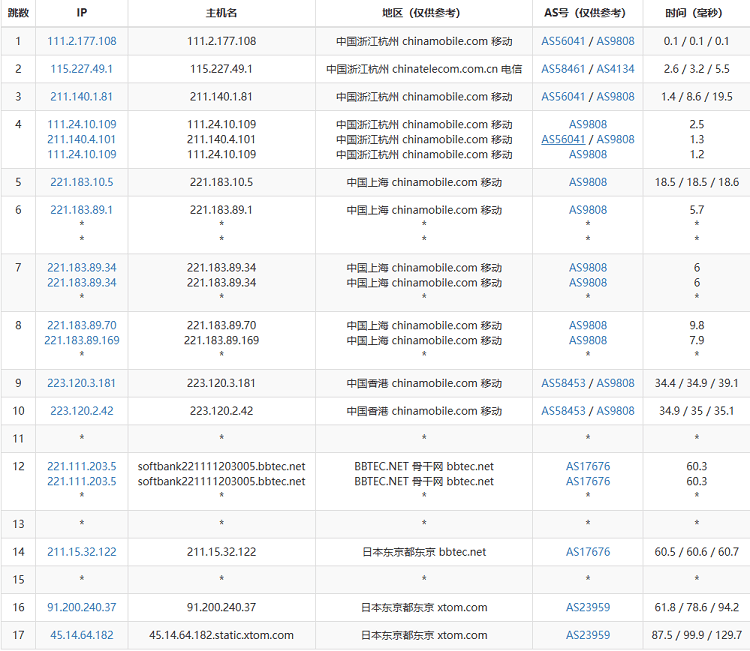Open IP link 221.183.89.169
The height and width of the screenshot is (651, 750).
[82, 340]
